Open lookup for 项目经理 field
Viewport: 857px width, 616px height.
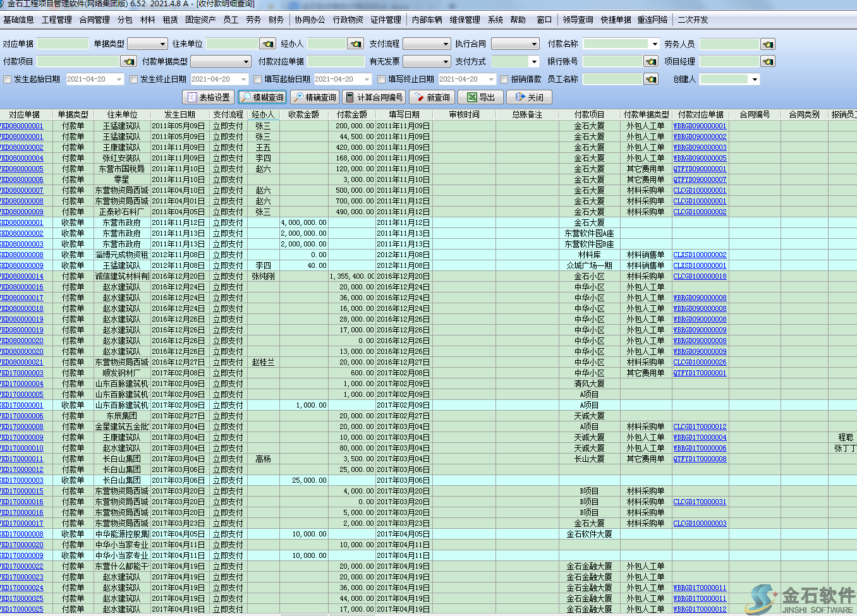(767, 61)
